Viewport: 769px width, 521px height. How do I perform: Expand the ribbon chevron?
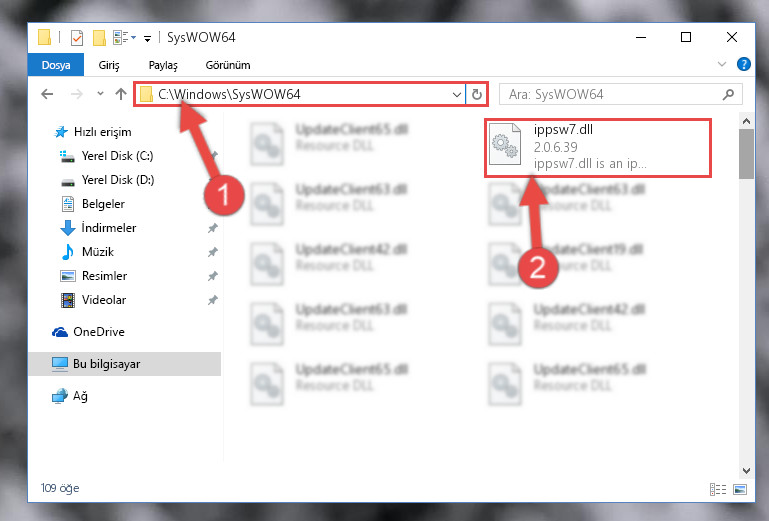[x=721, y=64]
